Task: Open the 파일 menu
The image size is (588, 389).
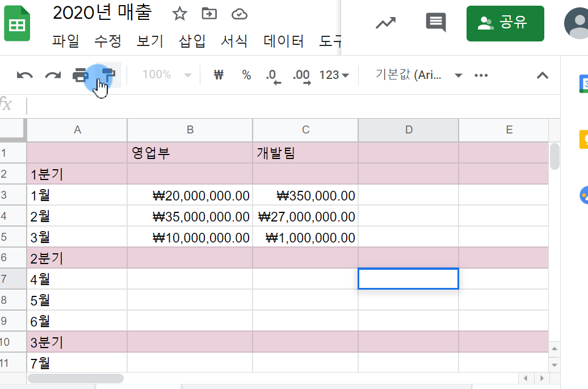Action: pyautogui.click(x=66, y=40)
